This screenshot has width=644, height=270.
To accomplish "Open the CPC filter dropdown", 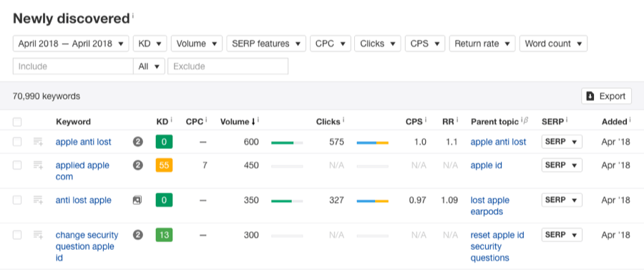I will coord(331,44).
